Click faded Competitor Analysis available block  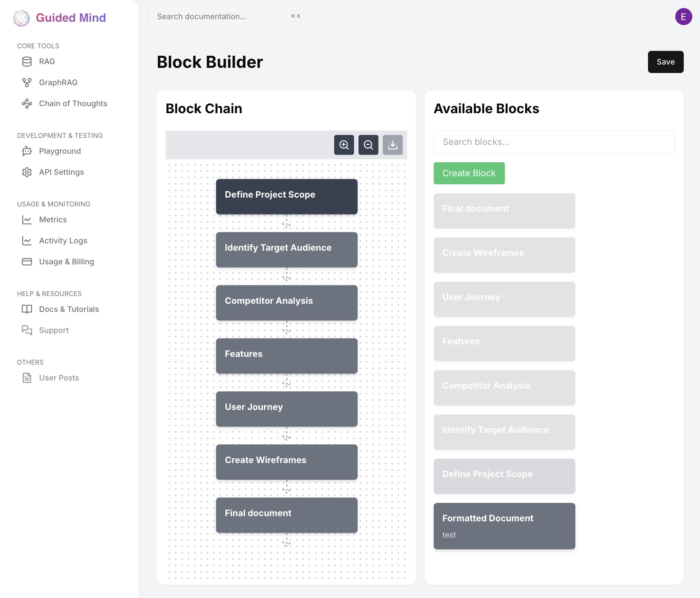504,388
